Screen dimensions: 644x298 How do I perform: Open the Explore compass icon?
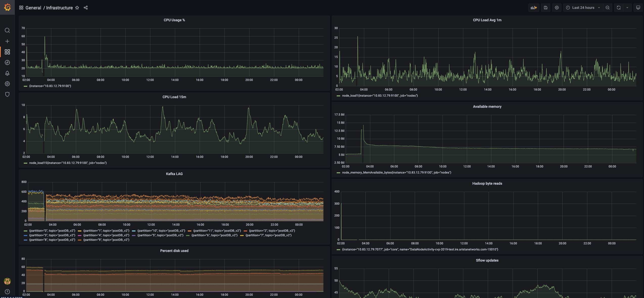coord(7,62)
